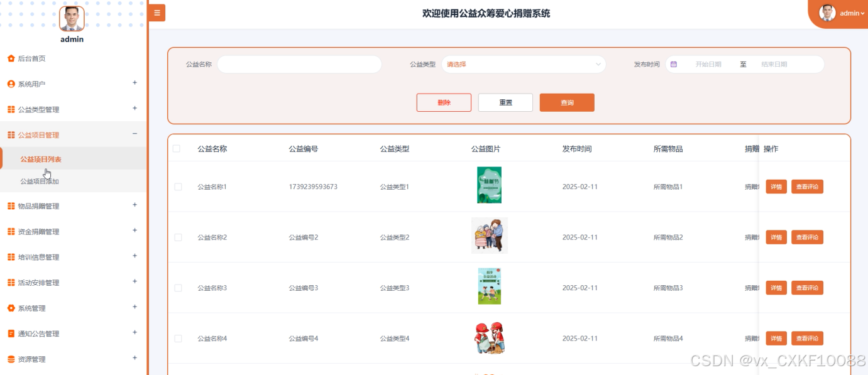Open 详情 for 公益名称3
Viewport: 868px width, 375px height.
click(776, 288)
